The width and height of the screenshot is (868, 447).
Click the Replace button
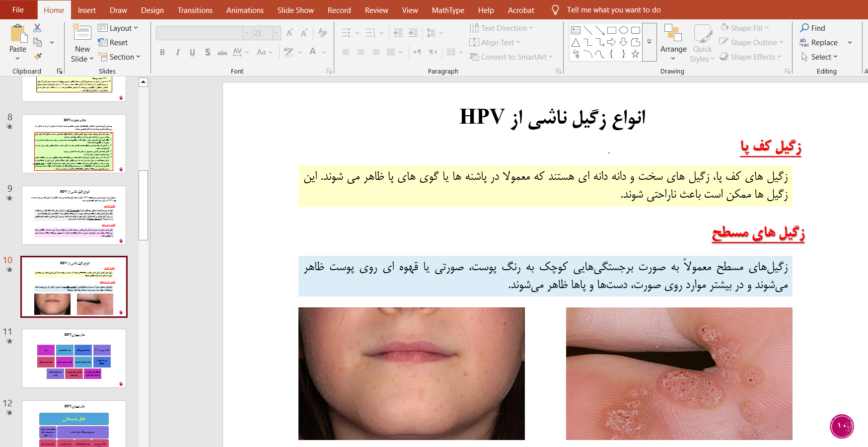[819, 43]
